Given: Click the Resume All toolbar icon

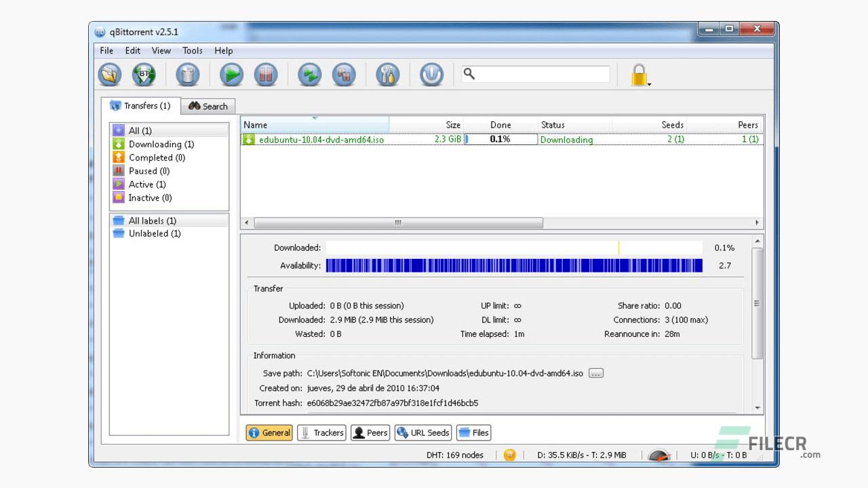Looking at the screenshot, I should (x=310, y=74).
